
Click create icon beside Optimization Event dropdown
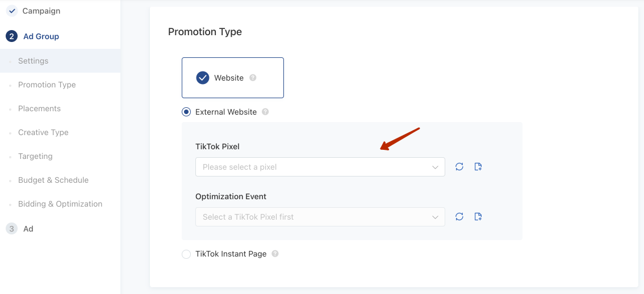pos(478,217)
